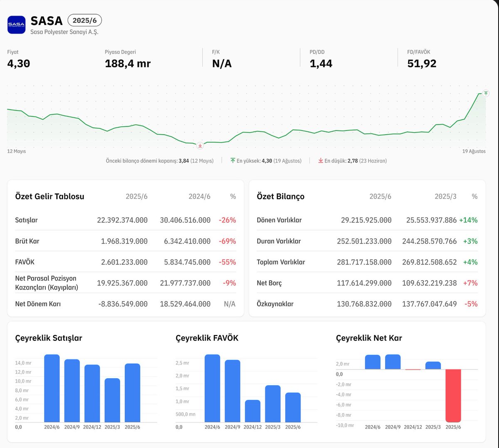Click the Brüt Kar value 1.968.319.000
This screenshot has height=448, width=499.
click(x=124, y=241)
